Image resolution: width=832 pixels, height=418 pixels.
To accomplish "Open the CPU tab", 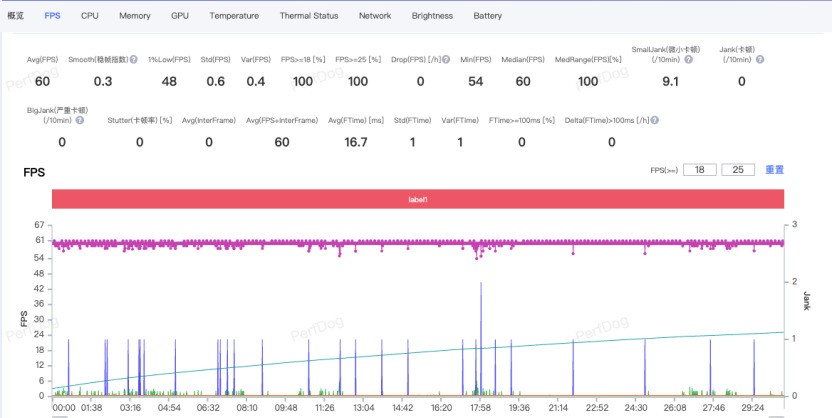I will [x=90, y=16].
